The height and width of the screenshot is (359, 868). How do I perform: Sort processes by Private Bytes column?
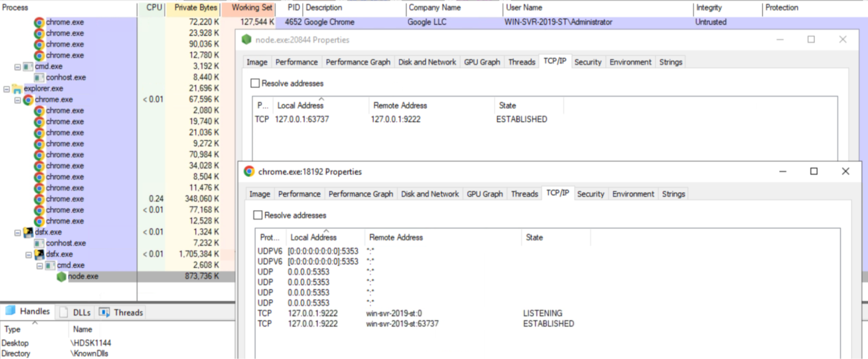coord(195,7)
